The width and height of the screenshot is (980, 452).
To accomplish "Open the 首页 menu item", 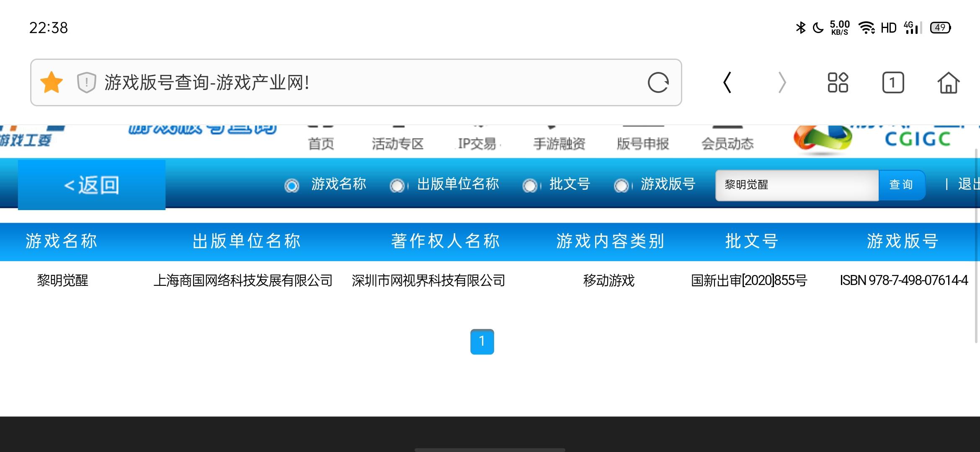I will pyautogui.click(x=321, y=144).
